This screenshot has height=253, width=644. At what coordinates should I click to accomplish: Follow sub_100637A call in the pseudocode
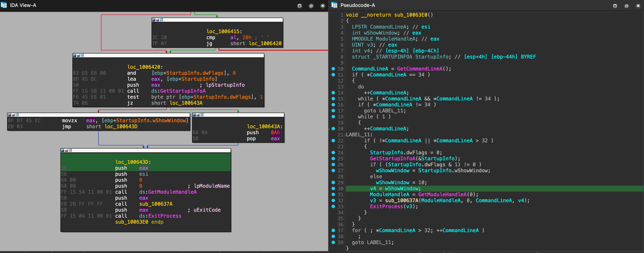point(402,200)
